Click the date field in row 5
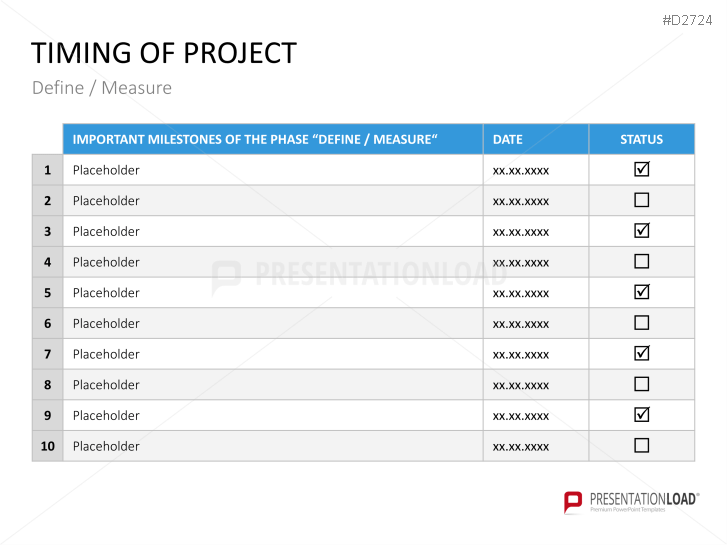Image resolution: width=727 pixels, height=545 pixels. click(521, 293)
